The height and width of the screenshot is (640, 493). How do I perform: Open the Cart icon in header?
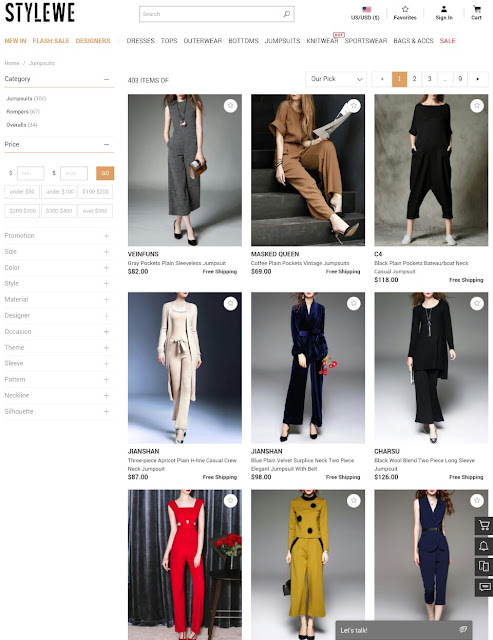(x=476, y=9)
